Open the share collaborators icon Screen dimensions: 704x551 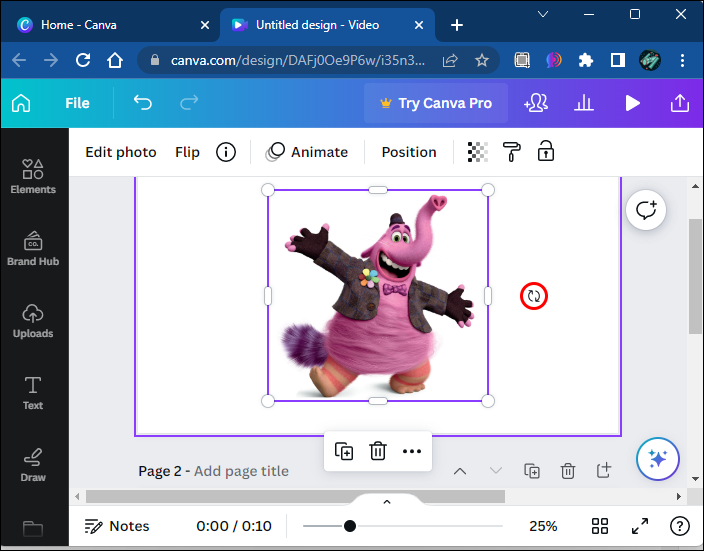[x=536, y=103]
